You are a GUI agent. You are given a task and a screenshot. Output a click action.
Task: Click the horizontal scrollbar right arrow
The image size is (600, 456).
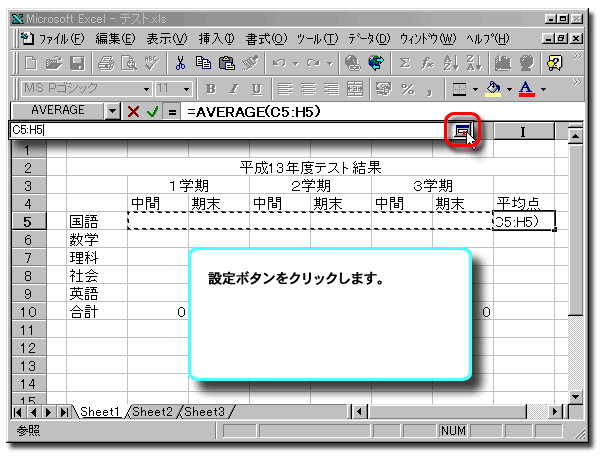555,412
